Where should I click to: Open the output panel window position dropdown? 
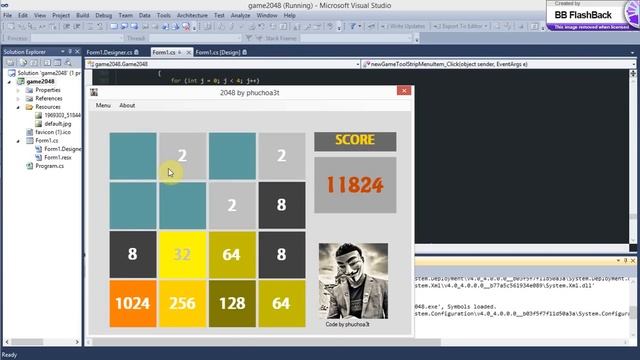click(618, 260)
